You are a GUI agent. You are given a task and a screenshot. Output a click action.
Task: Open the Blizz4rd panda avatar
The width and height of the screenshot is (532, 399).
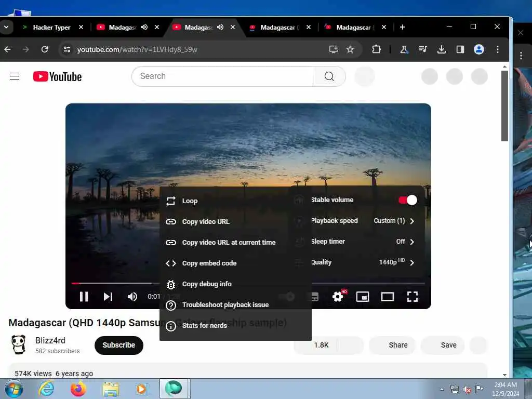point(18,344)
